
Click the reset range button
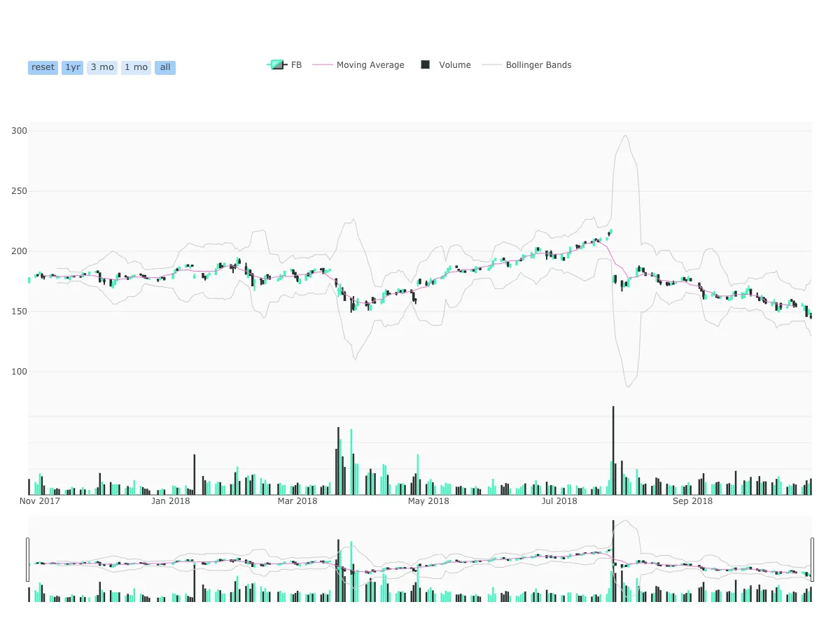(43, 67)
